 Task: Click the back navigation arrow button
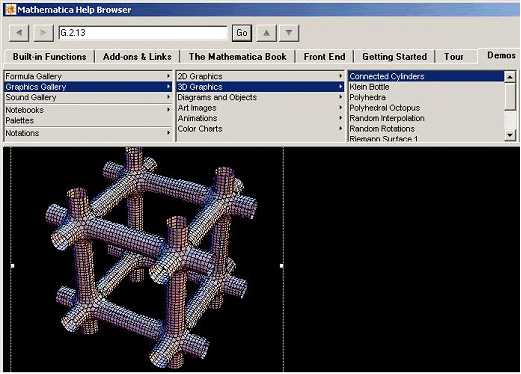coord(19,33)
